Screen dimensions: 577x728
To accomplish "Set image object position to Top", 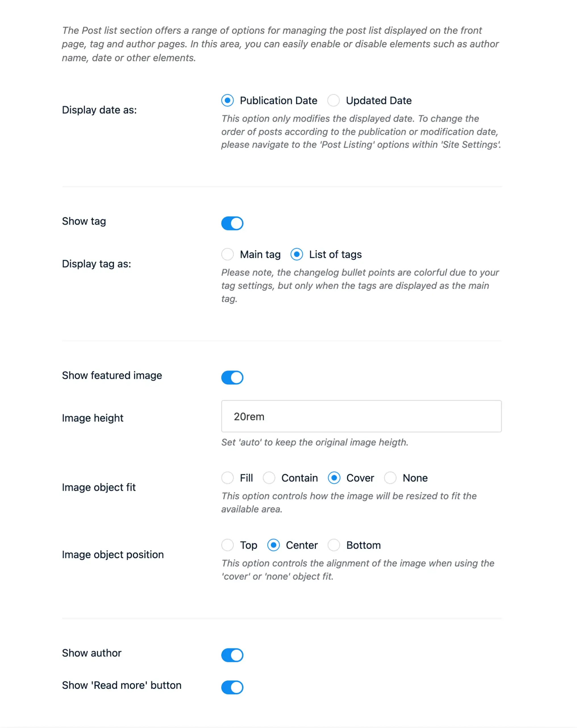I will pyautogui.click(x=228, y=545).
